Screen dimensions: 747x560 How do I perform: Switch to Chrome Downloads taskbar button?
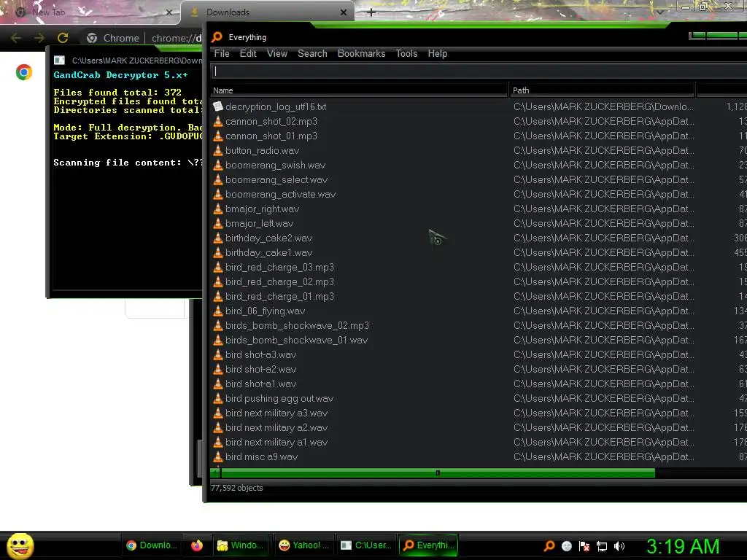tap(152, 545)
